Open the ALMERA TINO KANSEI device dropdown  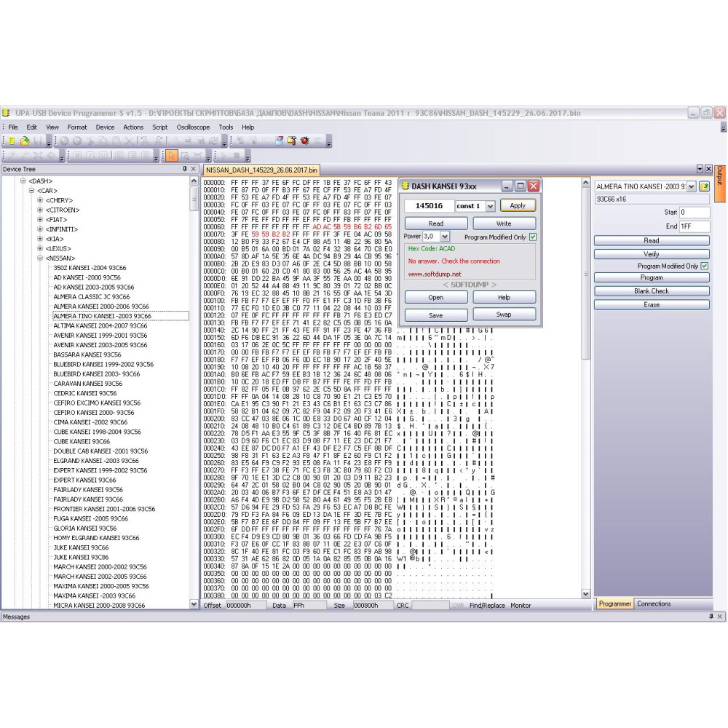[x=691, y=186]
